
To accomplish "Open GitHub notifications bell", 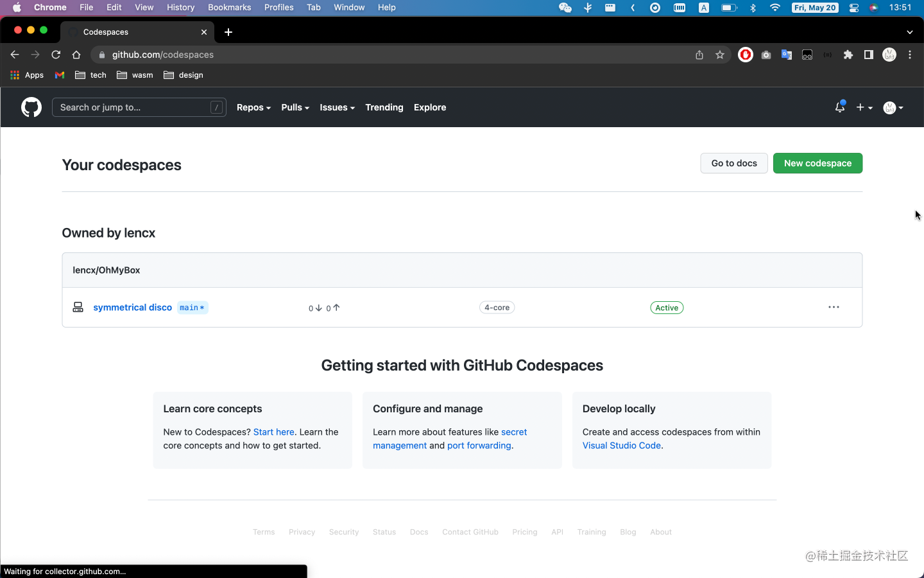I will point(839,107).
